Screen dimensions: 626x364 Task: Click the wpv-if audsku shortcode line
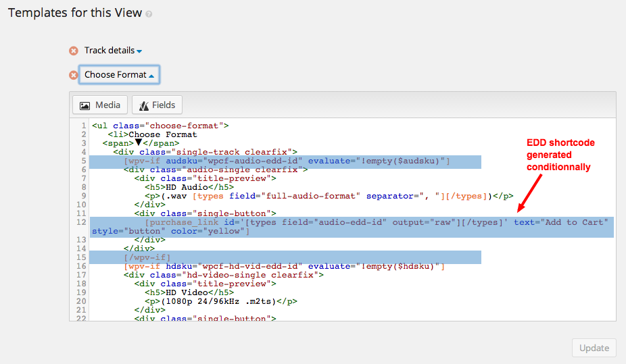[x=287, y=161]
